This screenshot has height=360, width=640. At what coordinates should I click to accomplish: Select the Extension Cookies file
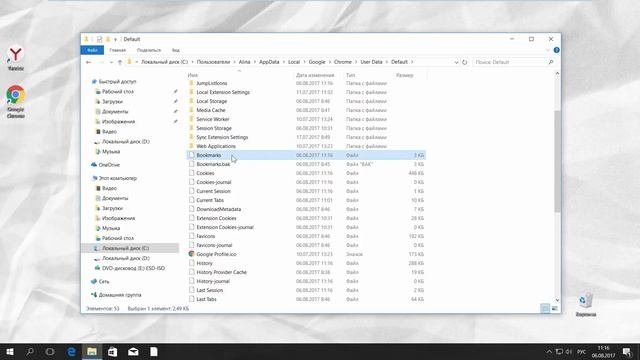(x=216, y=218)
